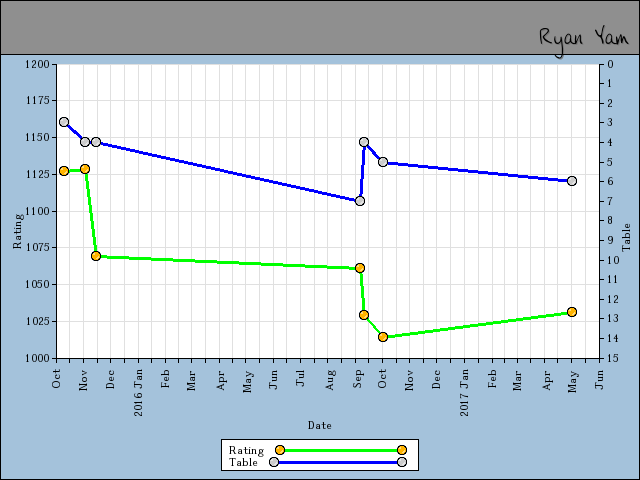The image size is (640, 480).
Task: Select the Rating point near 1069
Action: (96, 256)
